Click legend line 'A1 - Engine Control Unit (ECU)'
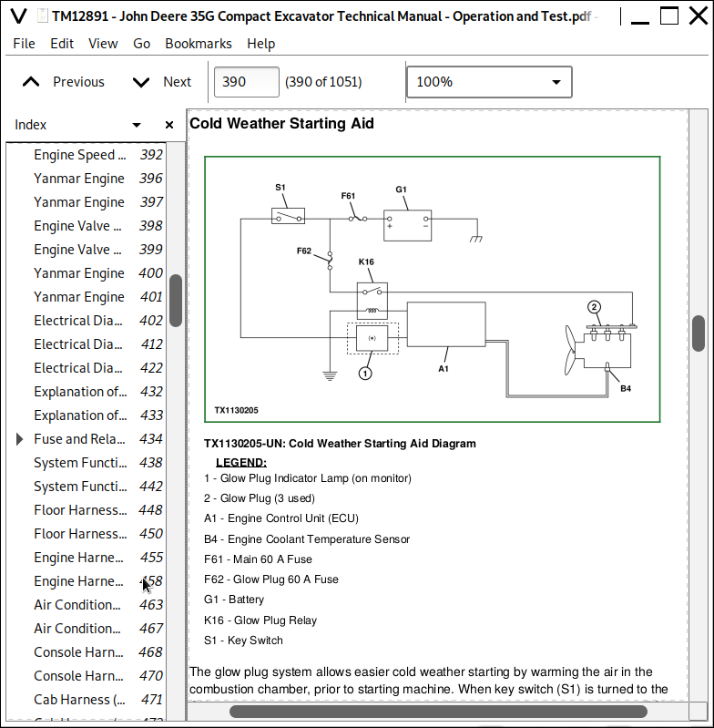 [281, 518]
